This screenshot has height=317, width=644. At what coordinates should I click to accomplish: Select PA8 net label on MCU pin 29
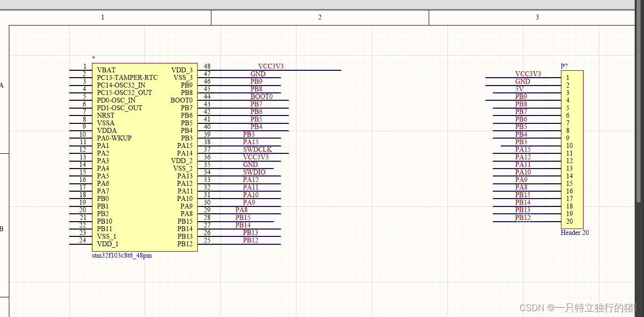pyautogui.click(x=241, y=210)
